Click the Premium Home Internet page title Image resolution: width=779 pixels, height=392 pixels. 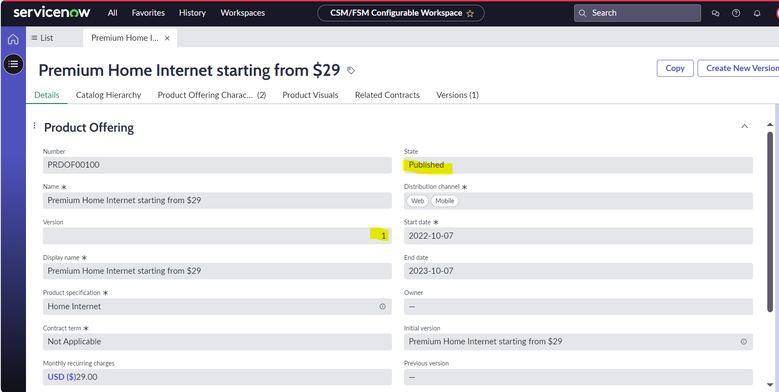pyautogui.click(x=189, y=70)
